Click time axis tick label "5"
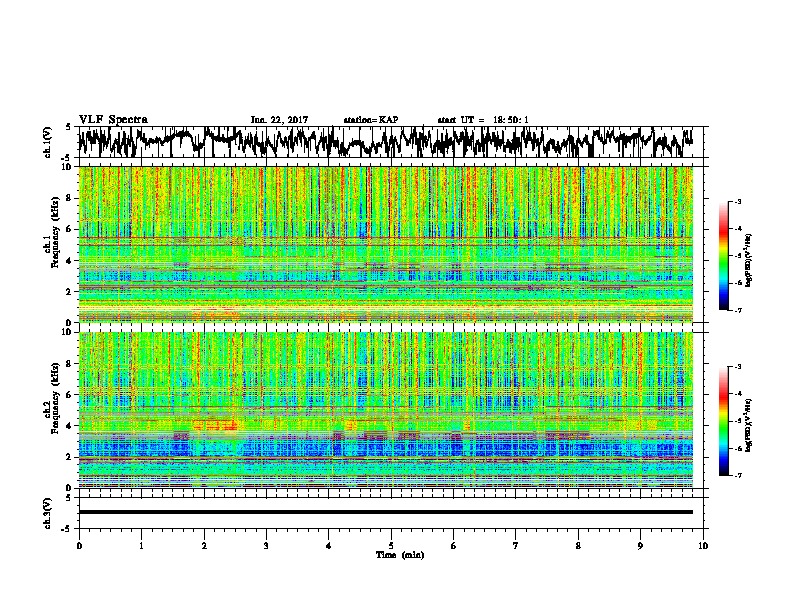The image size is (792, 612). pos(391,546)
